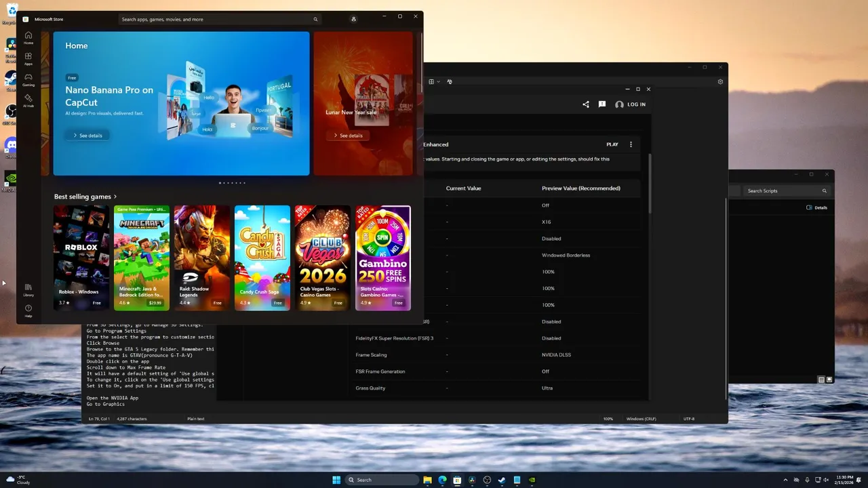
Task: Open the Windows Start menu
Action: [336, 480]
